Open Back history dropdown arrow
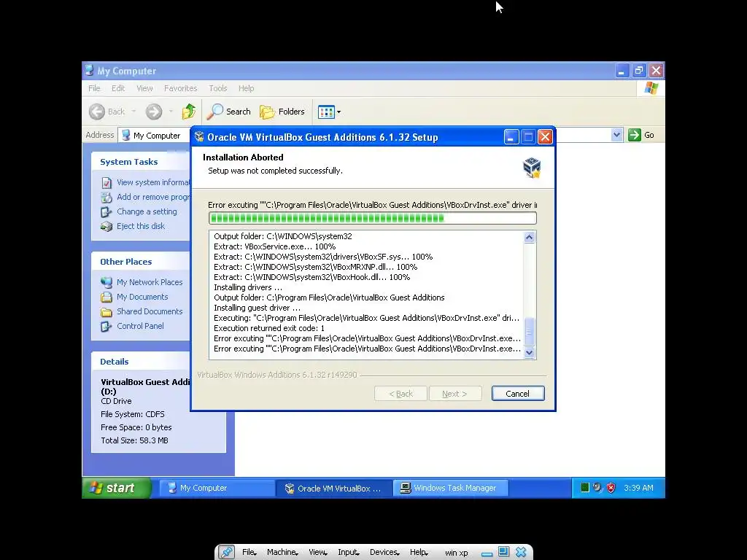The width and height of the screenshot is (747, 560). (x=134, y=112)
